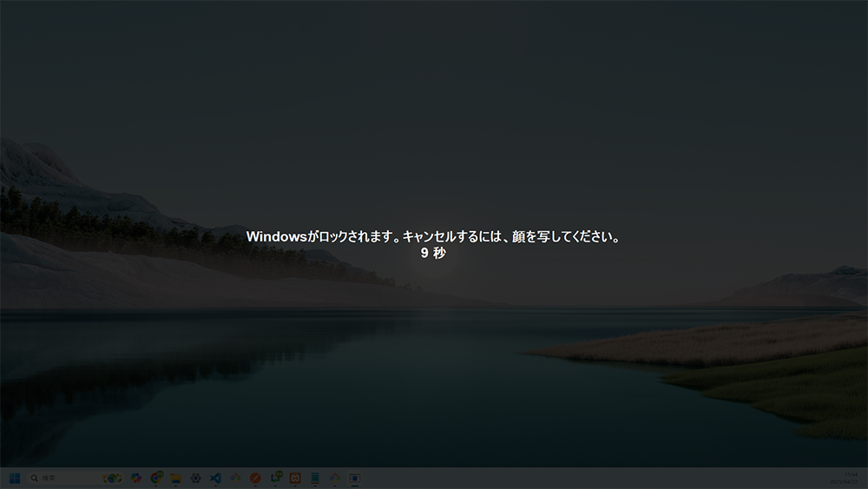Open File Explorer folder icon
Screen dimensions: 868x489
pyautogui.click(x=176, y=478)
